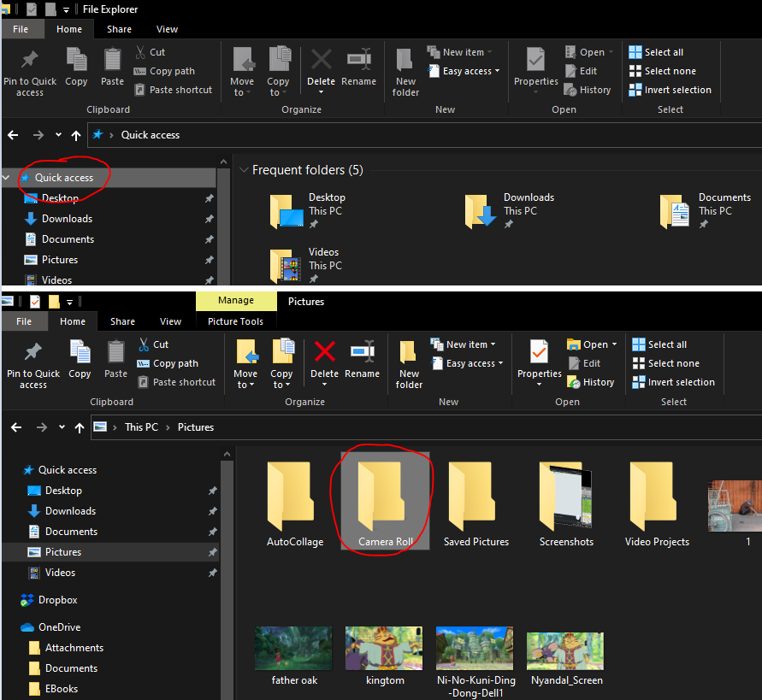Switch to View tab in Pictures window
Image resolution: width=762 pixels, height=700 pixels.
170,321
